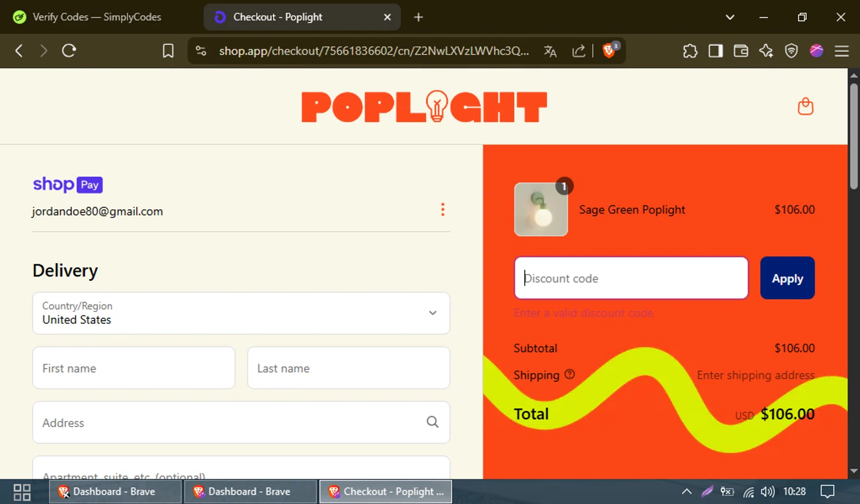Open Brave VPN shield icon
860x504 pixels.
pyautogui.click(x=791, y=51)
